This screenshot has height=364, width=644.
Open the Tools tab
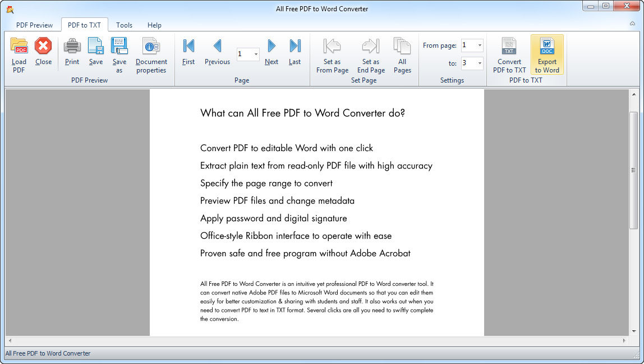[124, 25]
